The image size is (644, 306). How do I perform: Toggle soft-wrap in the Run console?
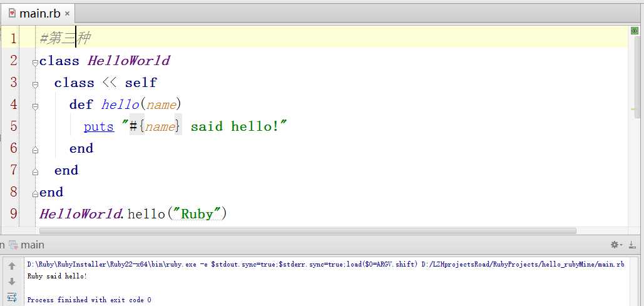[x=12, y=297]
